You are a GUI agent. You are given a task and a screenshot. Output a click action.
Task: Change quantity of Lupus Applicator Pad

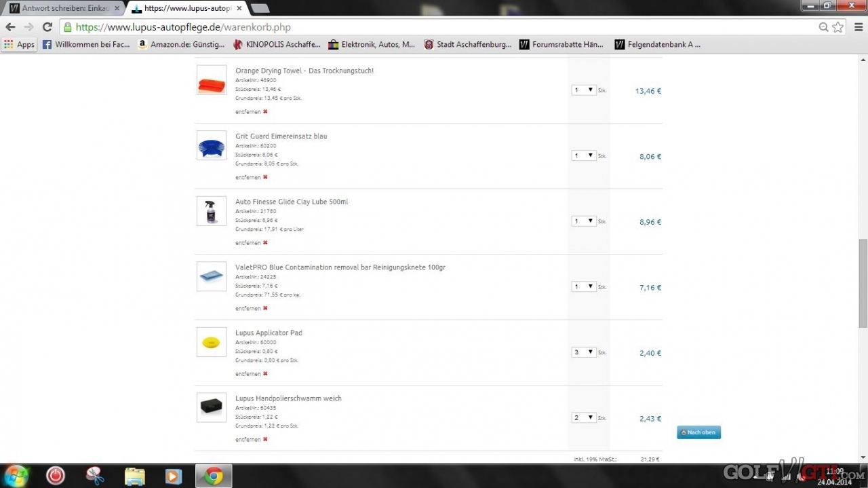[583, 352]
